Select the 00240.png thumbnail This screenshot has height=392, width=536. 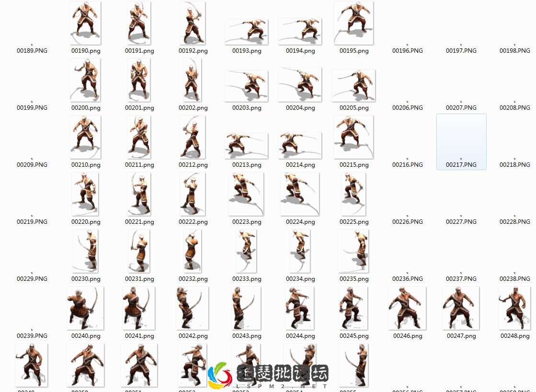[85, 308]
